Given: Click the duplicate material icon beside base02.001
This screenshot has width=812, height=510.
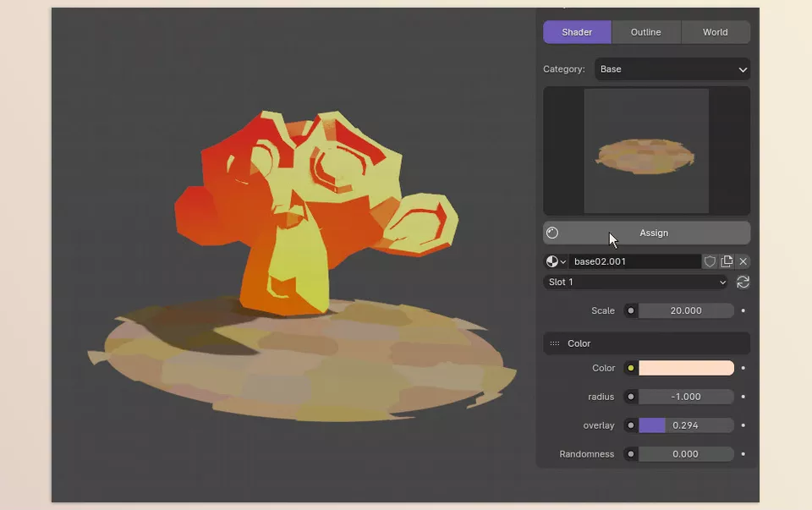Looking at the screenshot, I should pyautogui.click(x=726, y=261).
